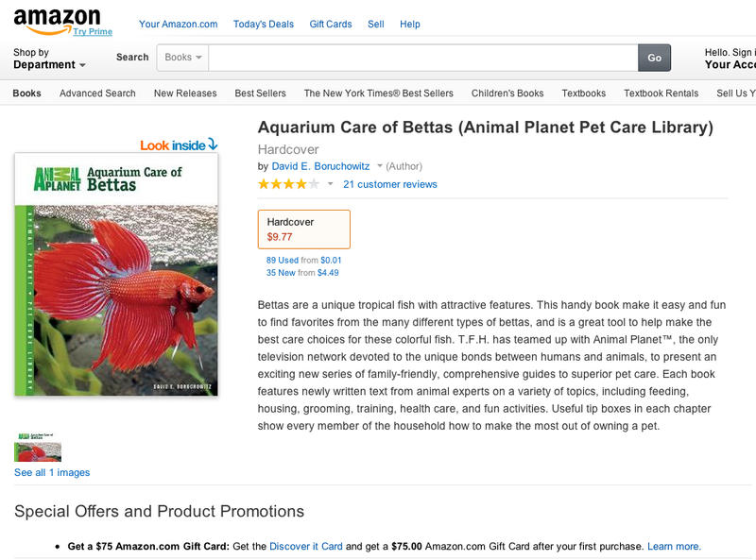Open the small book cover thumbnail

tap(38, 447)
